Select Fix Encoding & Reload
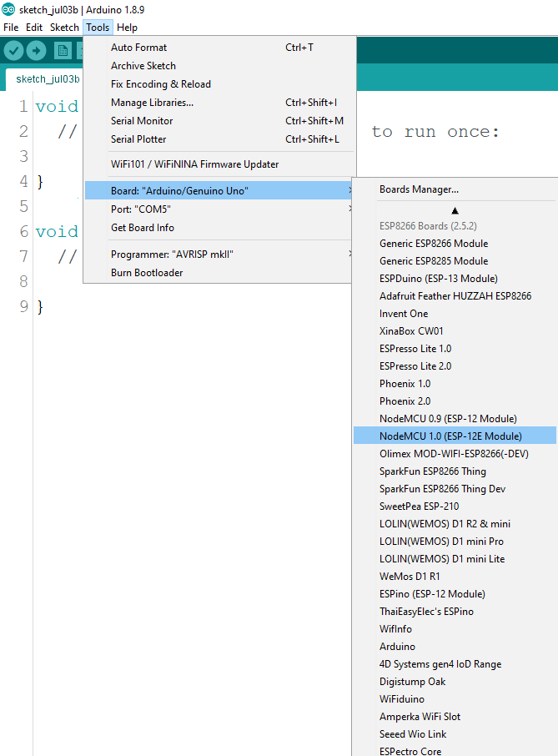 [x=219, y=84]
